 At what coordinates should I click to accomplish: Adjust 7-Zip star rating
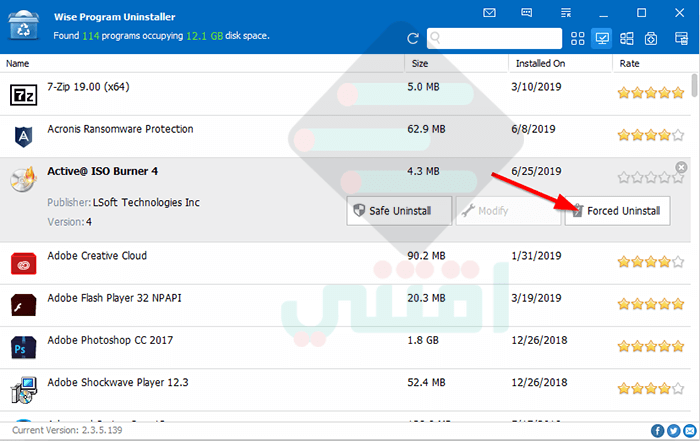[x=651, y=93]
